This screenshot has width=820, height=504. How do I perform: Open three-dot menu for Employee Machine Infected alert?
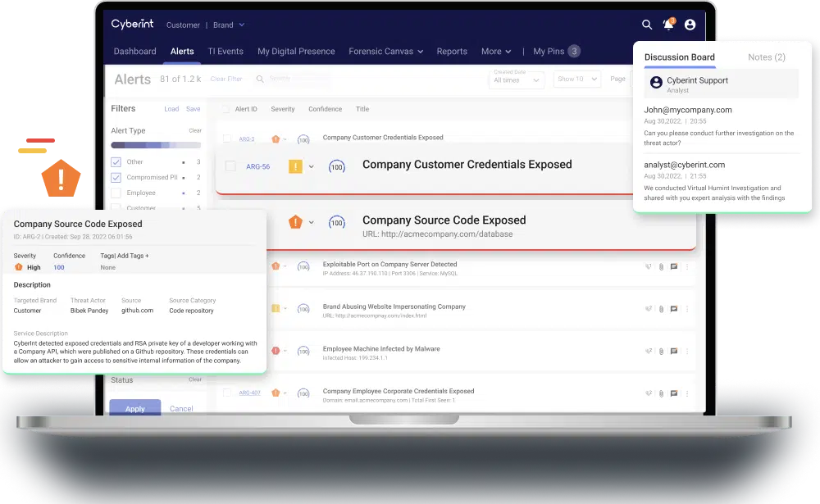coord(687,351)
